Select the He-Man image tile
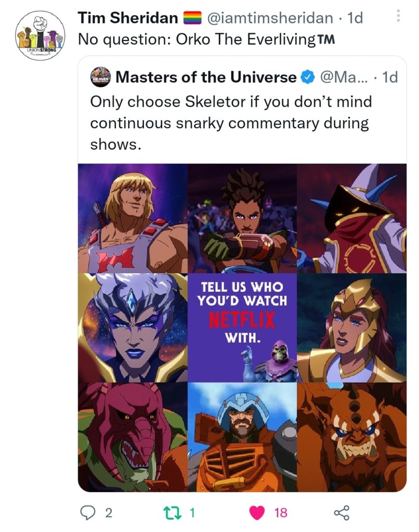Image resolution: width=419 pixels, height=532 pixels. 133,218
